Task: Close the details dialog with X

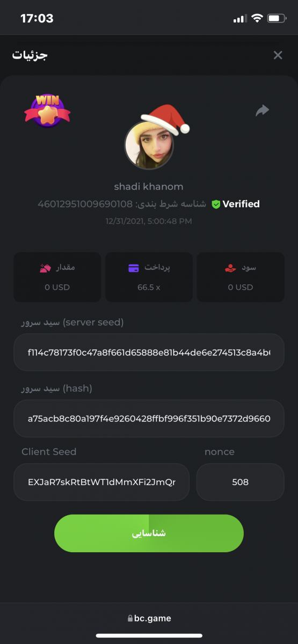Action: [278, 55]
